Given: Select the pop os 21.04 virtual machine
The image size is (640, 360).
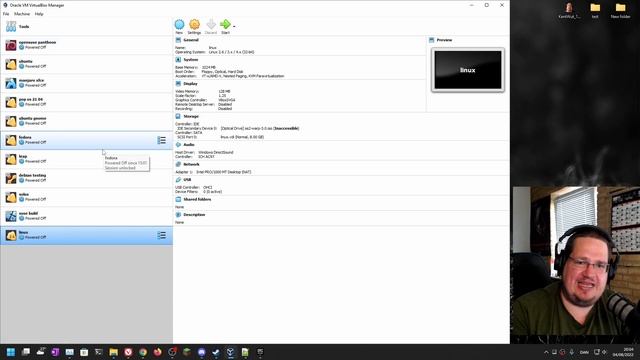Looking at the screenshot, I should [87, 102].
